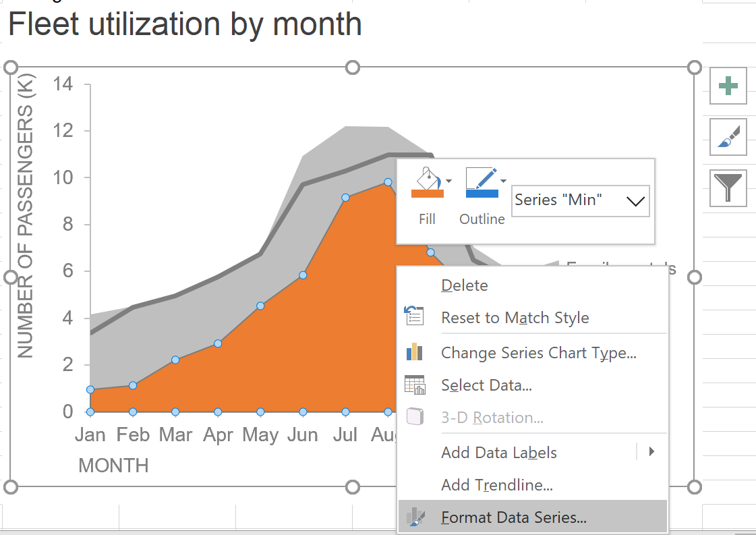Image resolution: width=756 pixels, height=535 pixels.
Task: Click the Format Data Series icon
Action: click(415, 516)
